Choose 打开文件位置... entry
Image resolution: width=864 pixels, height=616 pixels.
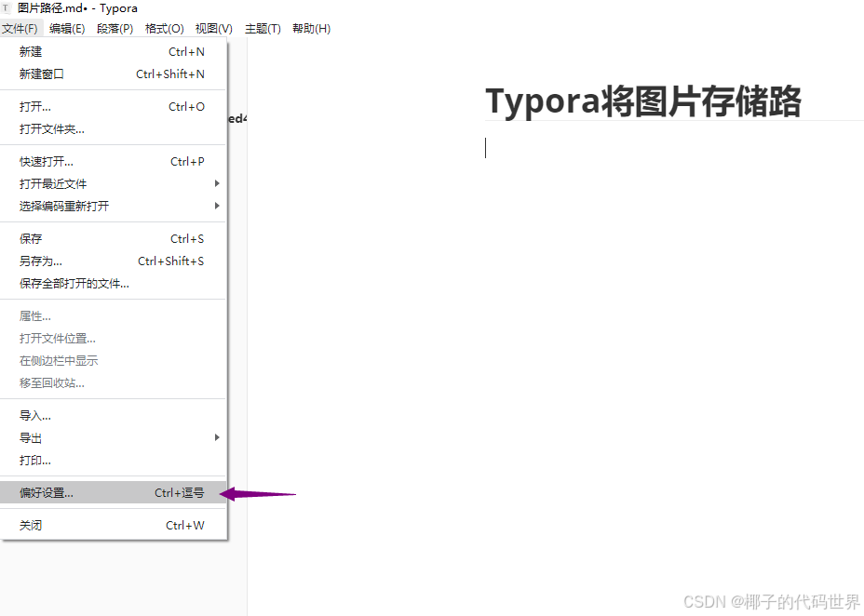click(x=113, y=339)
